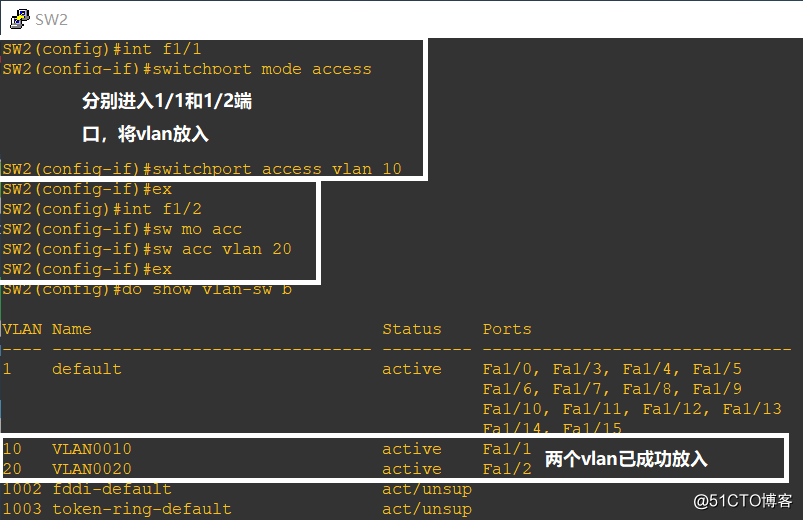Click the 'VLAN' column header
This screenshot has width=803, height=520.
pyautogui.click(x=22, y=329)
